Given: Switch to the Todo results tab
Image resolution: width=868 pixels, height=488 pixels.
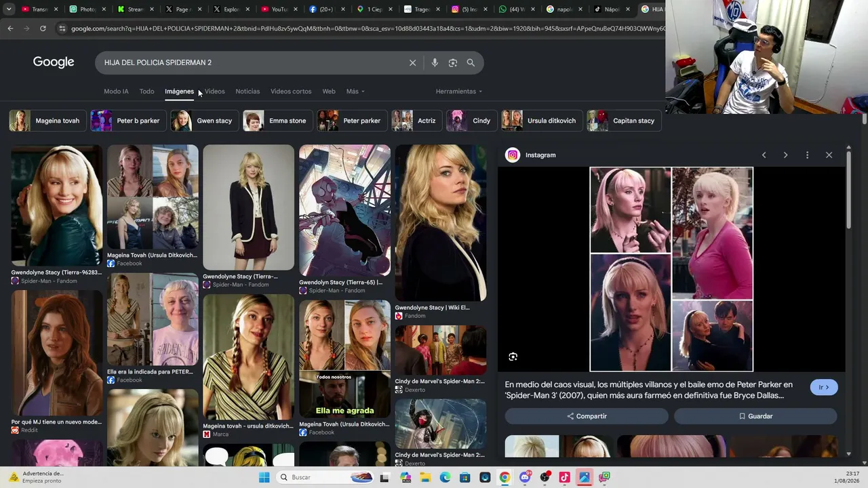Looking at the screenshot, I should [146, 91].
